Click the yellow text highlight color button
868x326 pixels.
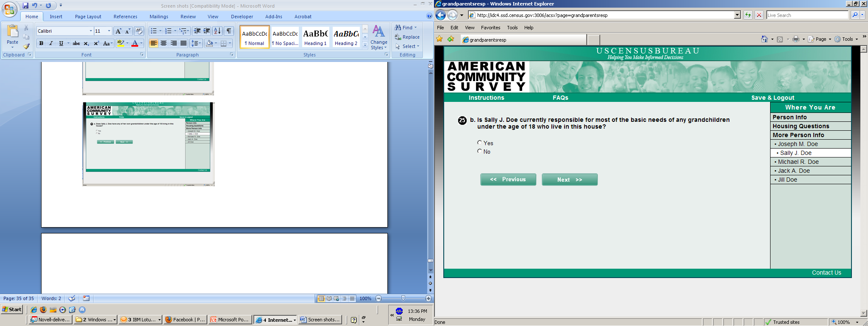[121, 43]
